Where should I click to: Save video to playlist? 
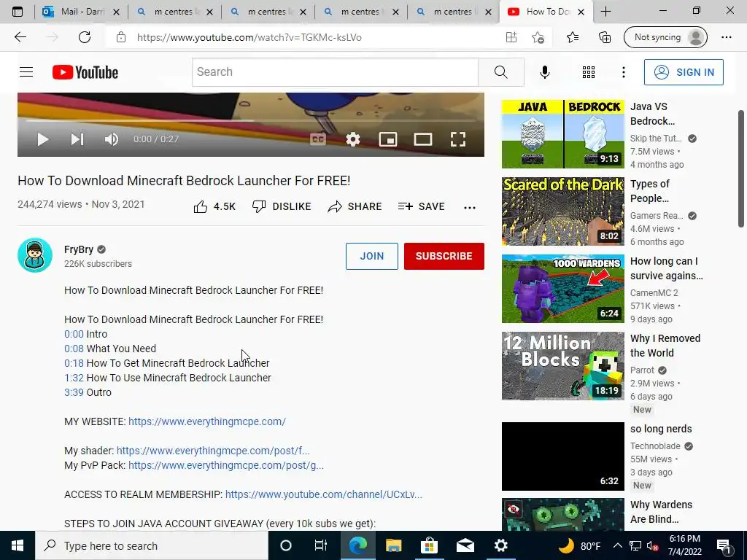tap(422, 206)
